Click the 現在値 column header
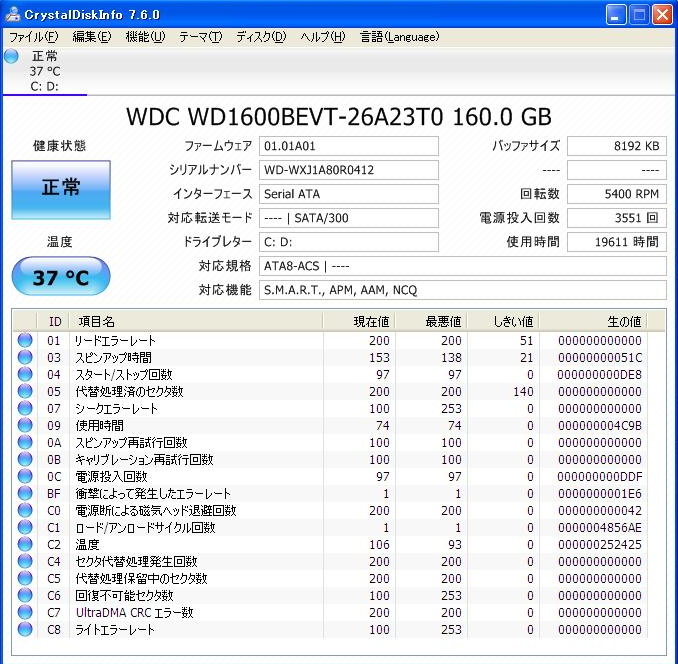Screen dimensions: 678x664 pyautogui.click(x=359, y=322)
